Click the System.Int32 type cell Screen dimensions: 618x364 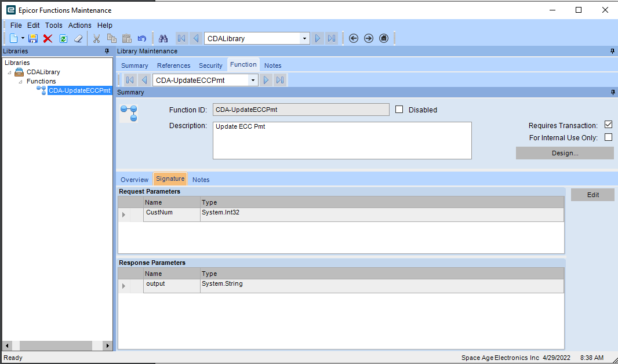(382, 214)
